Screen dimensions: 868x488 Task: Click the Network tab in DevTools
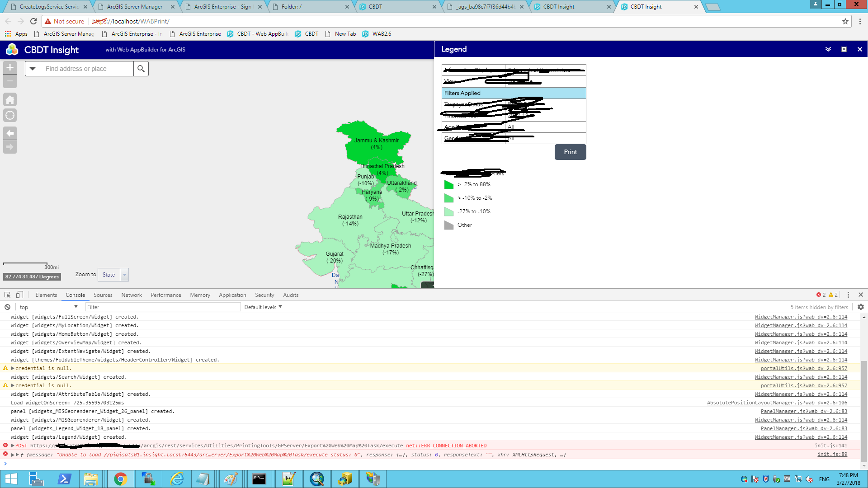pos(131,294)
